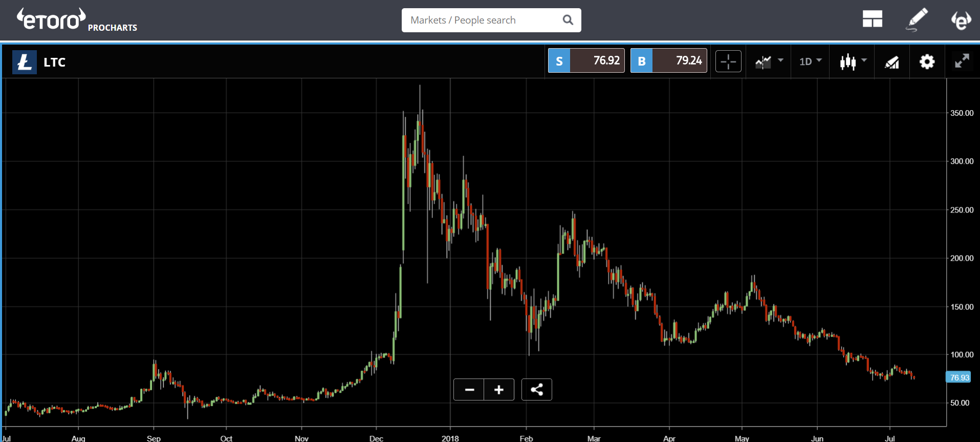The height and width of the screenshot is (442, 980).
Task: Share the chart
Action: (536, 390)
